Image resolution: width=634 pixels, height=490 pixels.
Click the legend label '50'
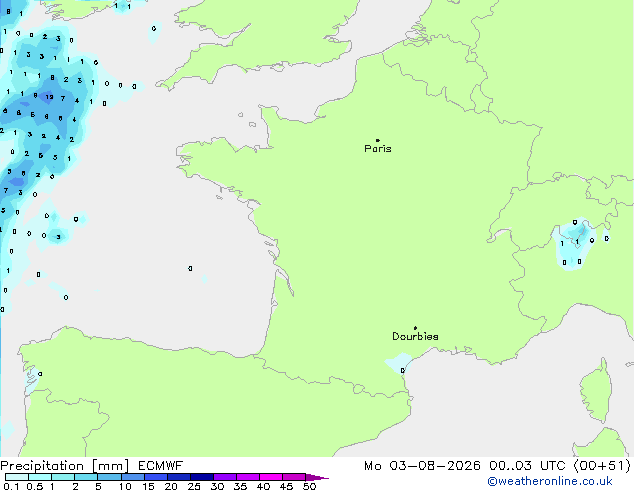pyautogui.click(x=309, y=486)
